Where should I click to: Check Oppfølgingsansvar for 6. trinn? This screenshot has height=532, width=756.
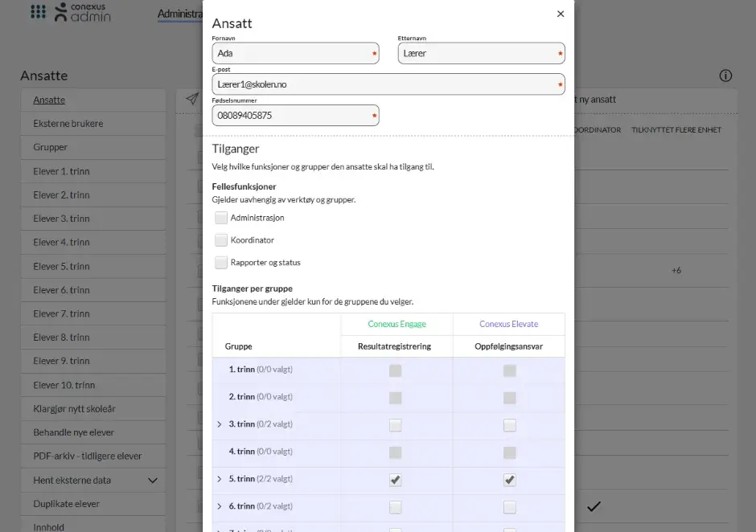click(x=510, y=507)
